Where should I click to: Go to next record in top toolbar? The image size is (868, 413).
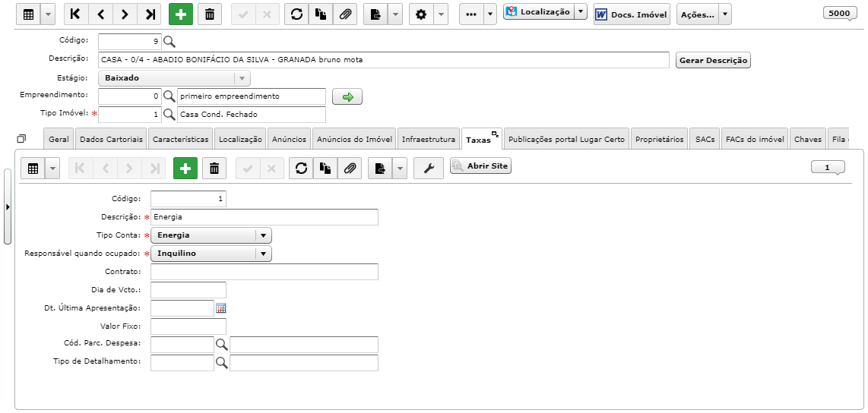tap(125, 15)
